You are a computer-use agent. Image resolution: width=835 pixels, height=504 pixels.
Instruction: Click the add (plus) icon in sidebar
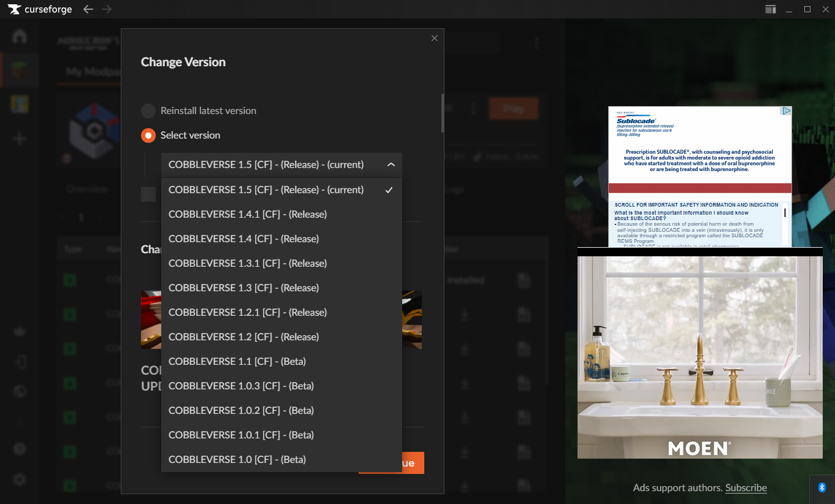[20, 138]
